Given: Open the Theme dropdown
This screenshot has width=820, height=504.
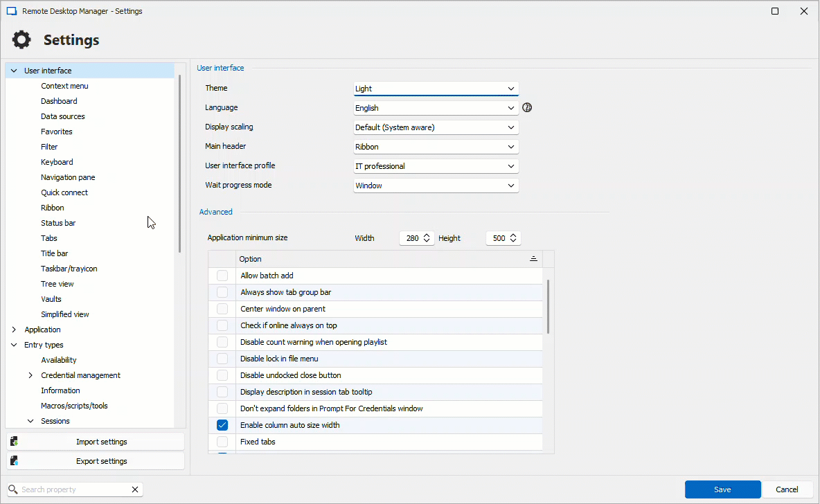Looking at the screenshot, I should (436, 89).
